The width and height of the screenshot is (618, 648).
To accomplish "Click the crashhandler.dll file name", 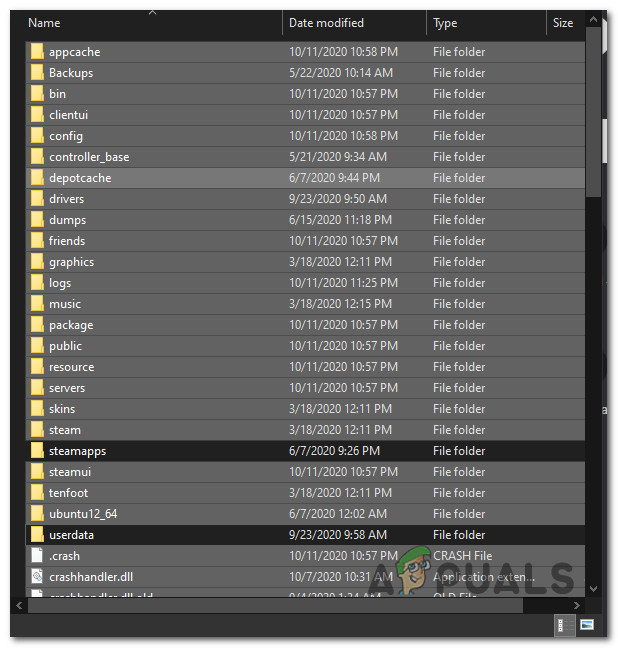I will pyautogui.click(x=91, y=577).
